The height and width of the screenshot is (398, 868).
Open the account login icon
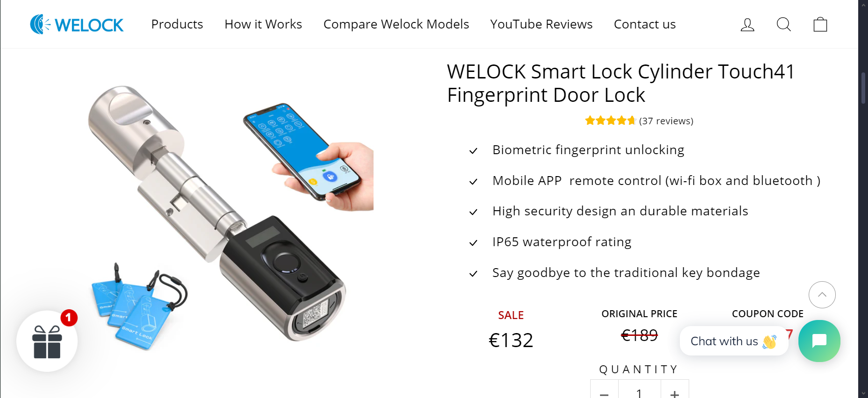point(747,24)
